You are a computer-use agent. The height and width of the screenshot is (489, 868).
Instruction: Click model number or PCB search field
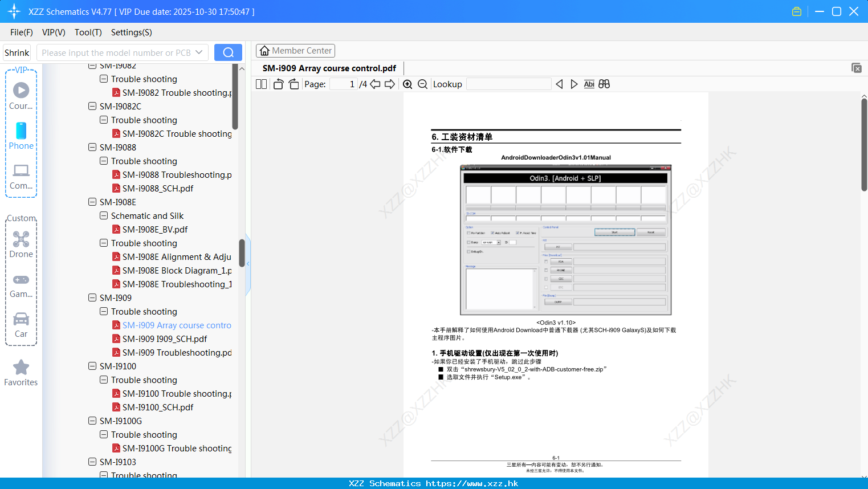(x=116, y=52)
